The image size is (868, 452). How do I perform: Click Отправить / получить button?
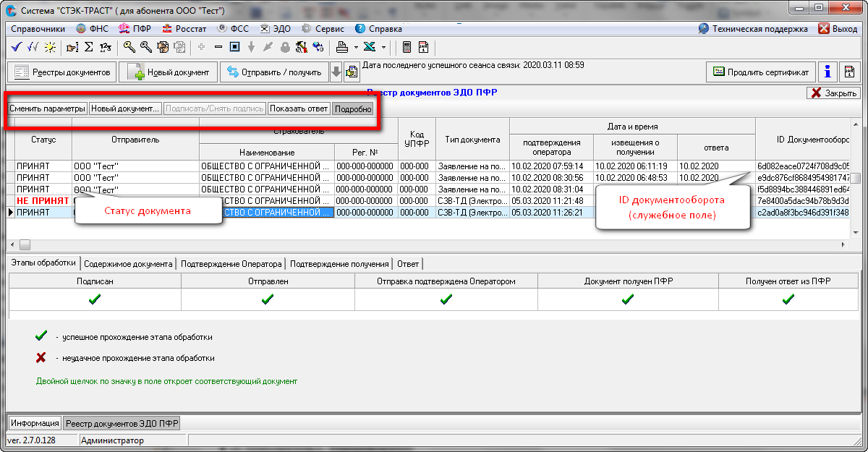[x=274, y=72]
